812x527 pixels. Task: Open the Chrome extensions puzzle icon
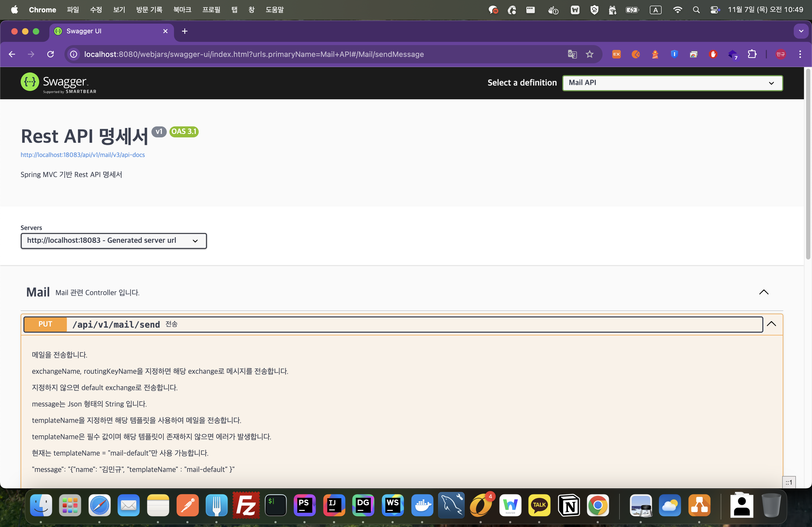(752, 54)
